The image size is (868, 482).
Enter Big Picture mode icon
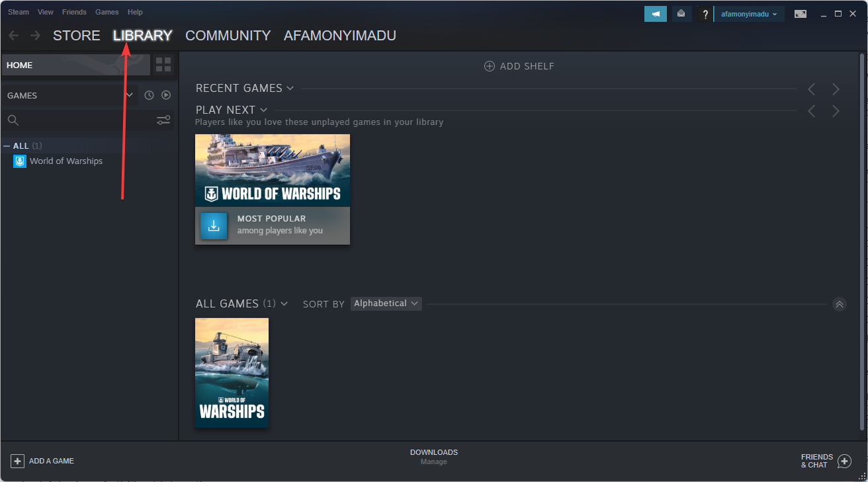tap(801, 14)
